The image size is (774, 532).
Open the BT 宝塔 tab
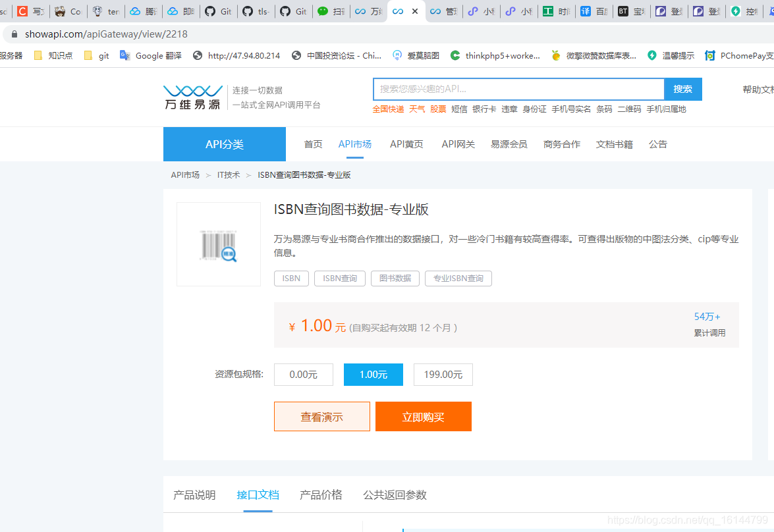[631, 11]
